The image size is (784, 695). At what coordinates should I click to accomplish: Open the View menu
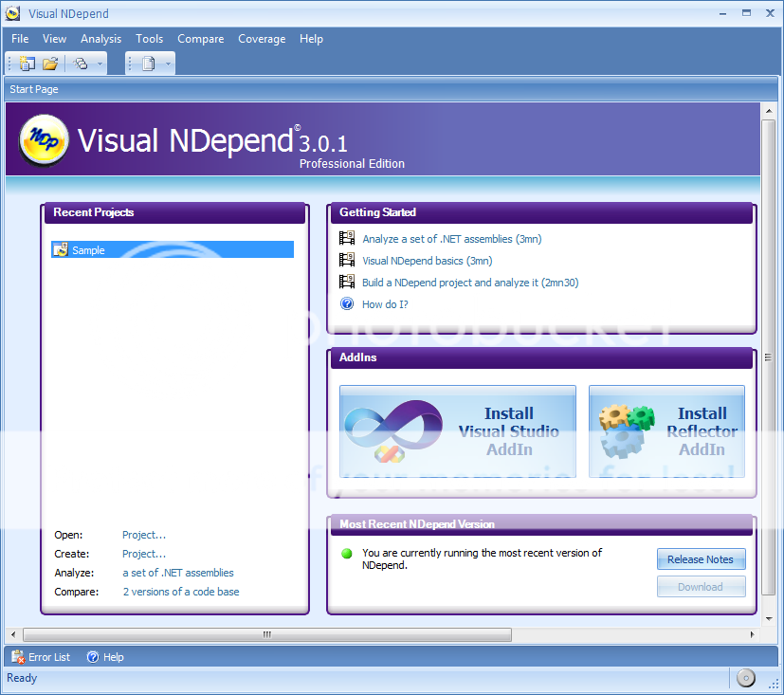(54, 39)
